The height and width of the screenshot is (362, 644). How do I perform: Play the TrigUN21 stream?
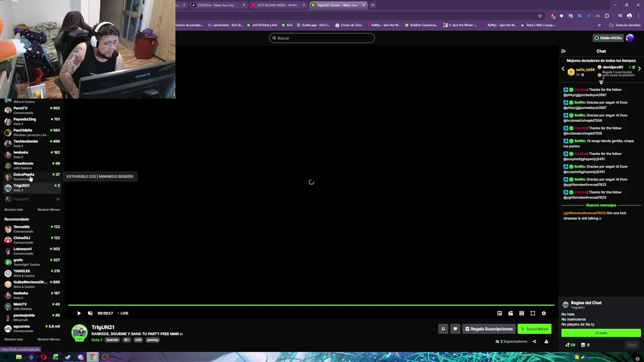(79, 313)
